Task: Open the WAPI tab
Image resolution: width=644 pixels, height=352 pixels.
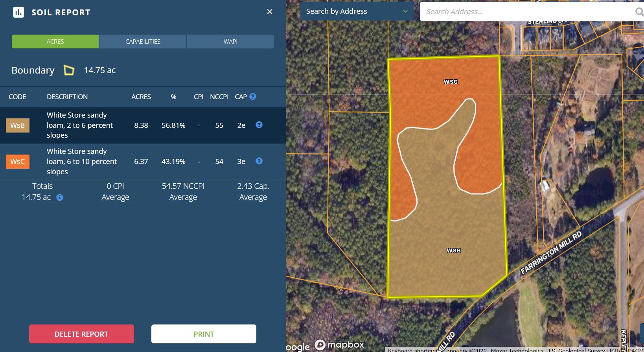Action: click(230, 42)
